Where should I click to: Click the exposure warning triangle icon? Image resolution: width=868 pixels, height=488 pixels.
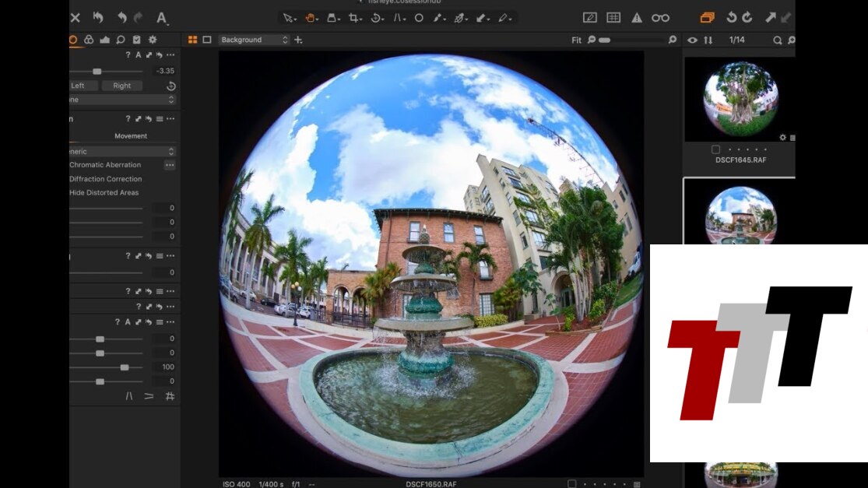(637, 18)
